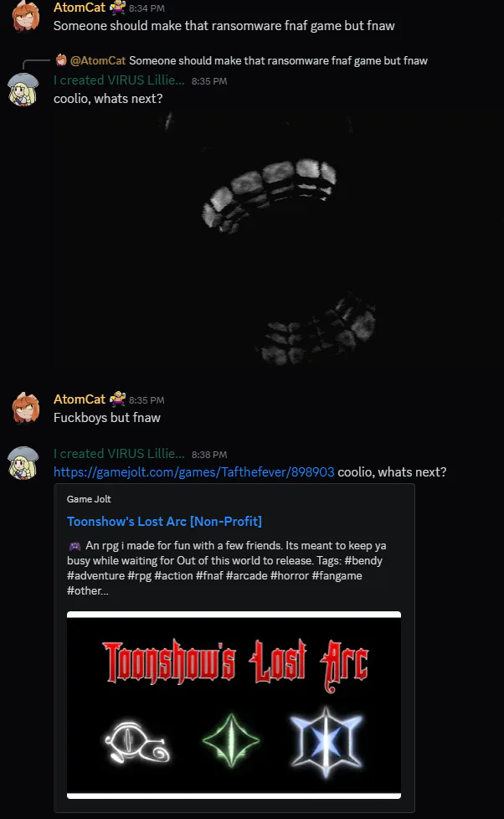Open the gamejolt.com/games/Tafthefever link
The height and width of the screenshot is (819, 504).
tap(193, 472)
